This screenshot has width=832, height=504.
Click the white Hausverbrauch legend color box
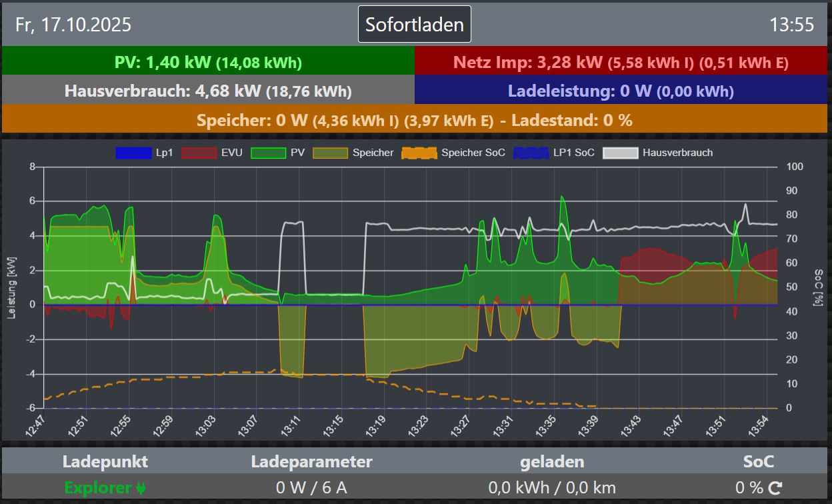pyautogui.click(x=621, y=153)
